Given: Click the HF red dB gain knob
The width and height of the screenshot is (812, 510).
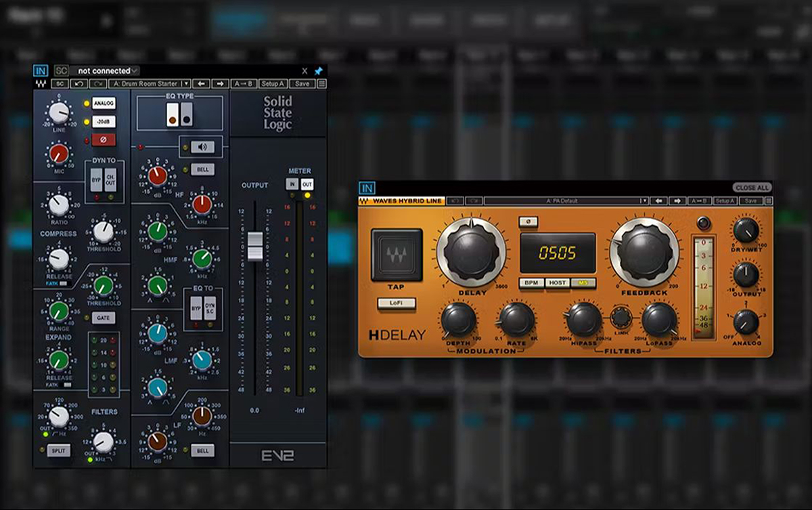Looking at the screenshot, I should 157,176.
